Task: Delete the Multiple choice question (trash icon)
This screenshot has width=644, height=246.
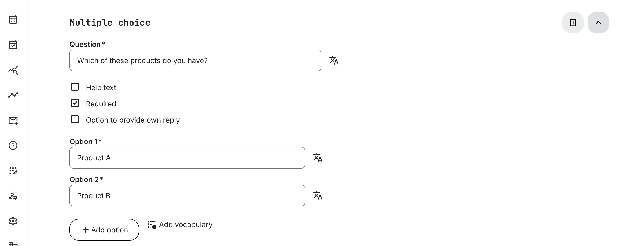Action: (x=572, y=23)
